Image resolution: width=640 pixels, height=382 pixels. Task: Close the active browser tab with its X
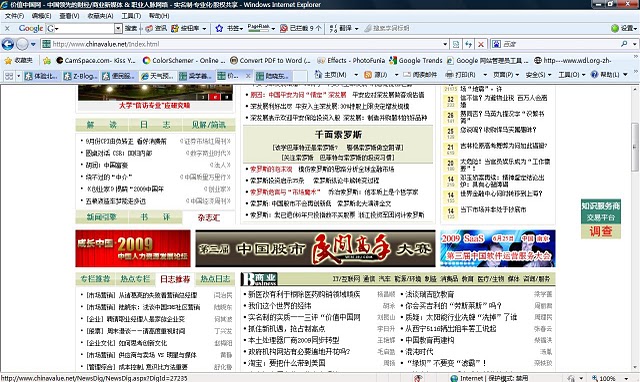(x=247, y=76)
